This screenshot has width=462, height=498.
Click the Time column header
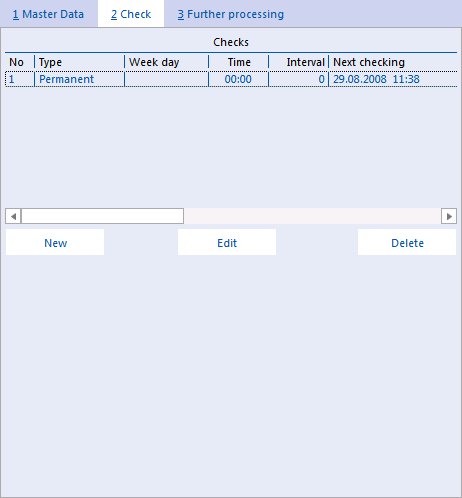pos(239,62)
